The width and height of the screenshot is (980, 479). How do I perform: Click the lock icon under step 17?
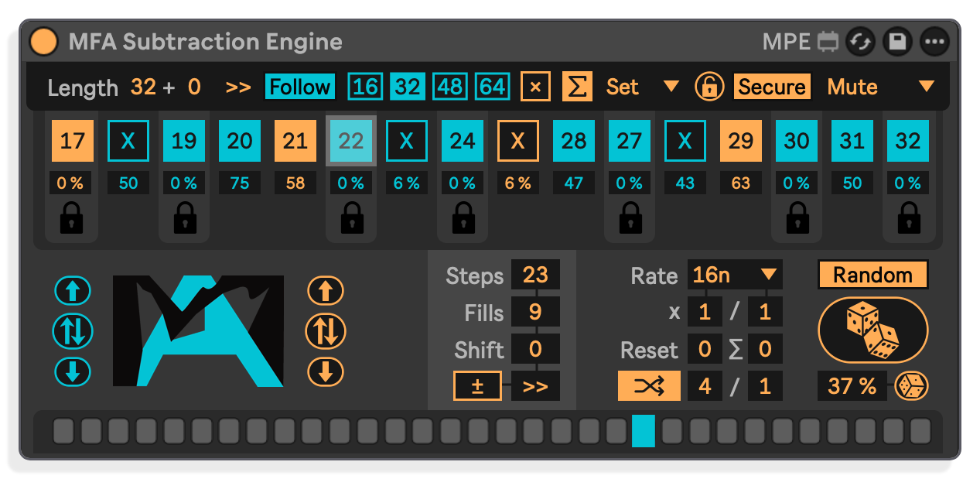tap(72, 218)
